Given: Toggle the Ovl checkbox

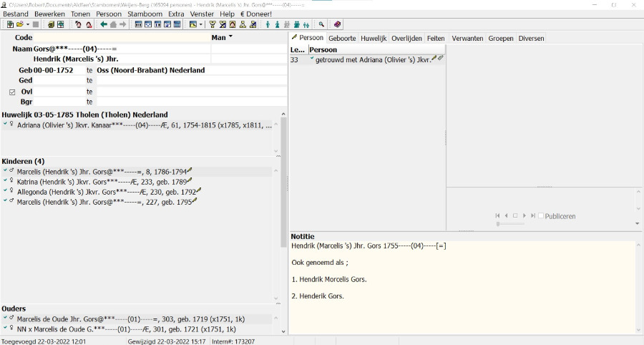Looking at the screenshot, I should tap(12, 92).
